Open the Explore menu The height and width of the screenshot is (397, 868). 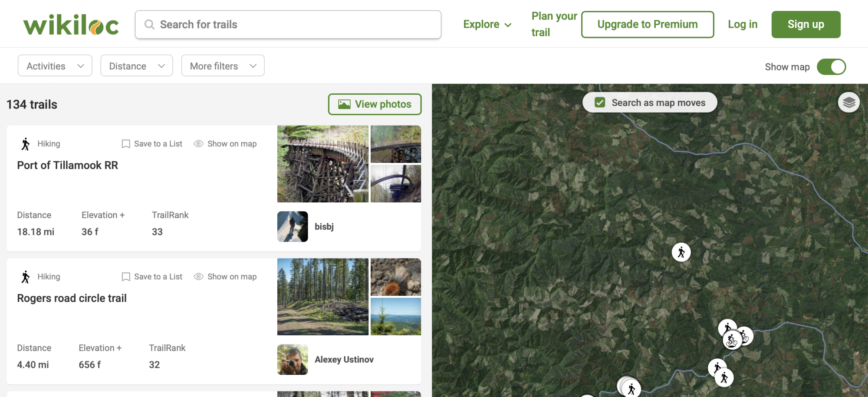click(487, 24)
